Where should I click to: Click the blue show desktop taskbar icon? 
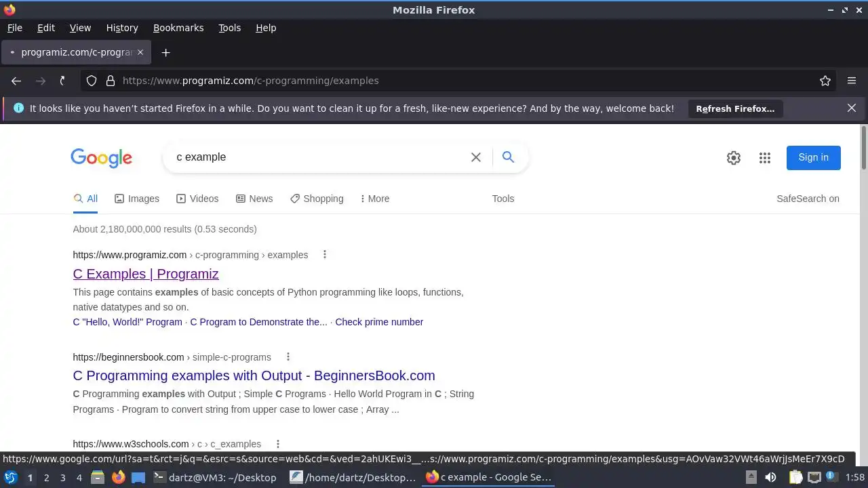tap(138, 477)
